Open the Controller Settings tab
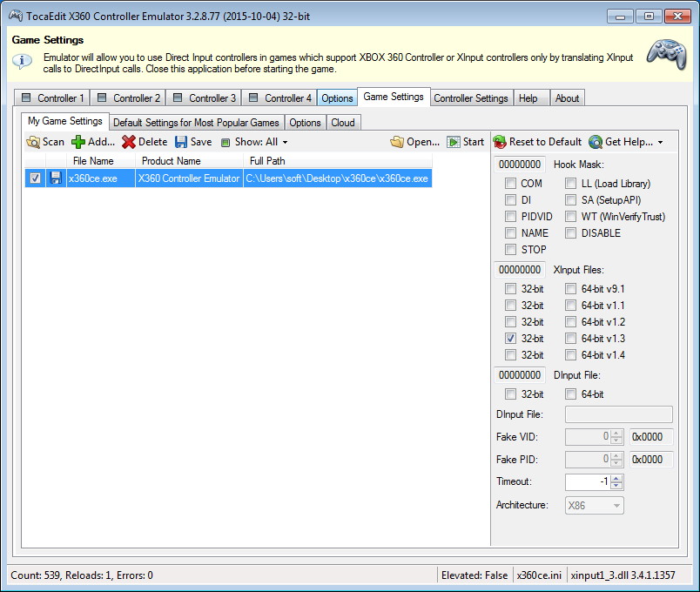This screenshot has width=700, height=592. tap(471, 98)
